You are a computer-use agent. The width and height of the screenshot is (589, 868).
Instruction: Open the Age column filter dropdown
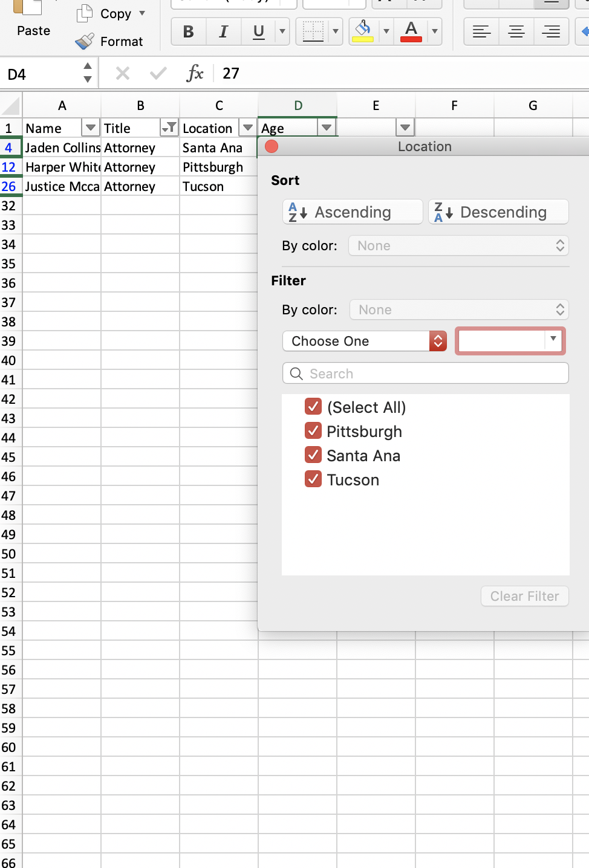[x=327, y=128]
